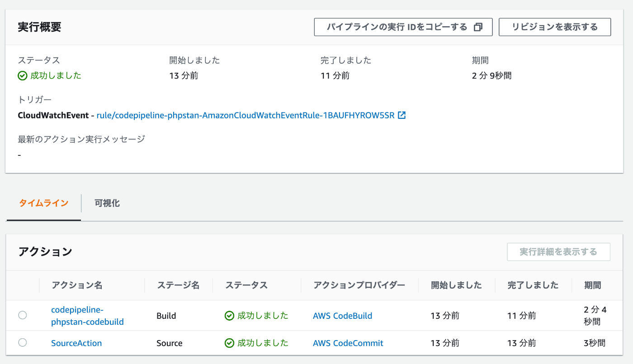
Task: Click the 3秒間 duration cell
Action: [x=595, y=343]
